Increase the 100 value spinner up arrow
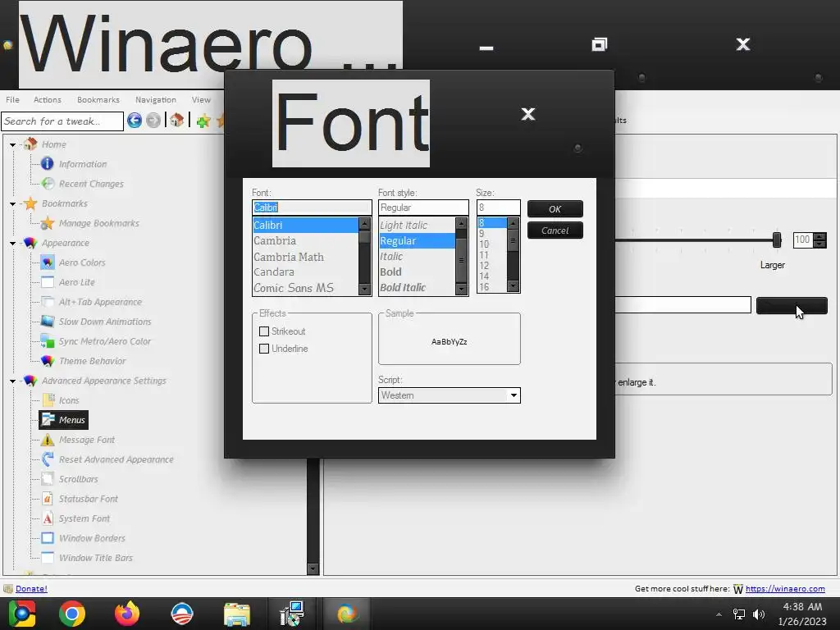This screenshot has height=630, width=840. coord(819,236)
